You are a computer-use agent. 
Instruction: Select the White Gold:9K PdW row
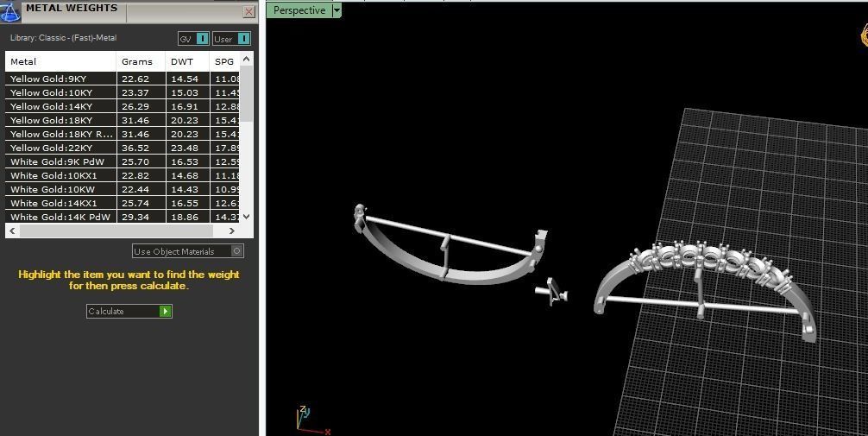tap(123, 161)
